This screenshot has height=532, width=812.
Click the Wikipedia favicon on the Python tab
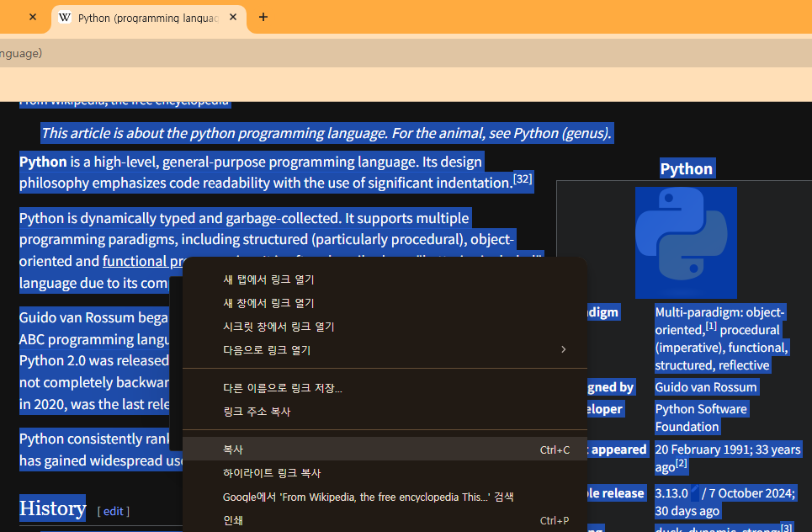click(65, 17)
